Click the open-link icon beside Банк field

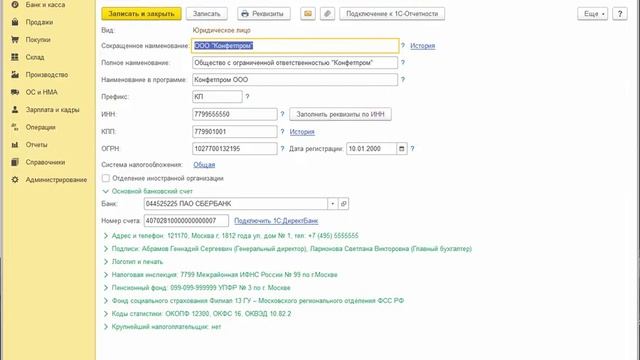pos(344,204)
